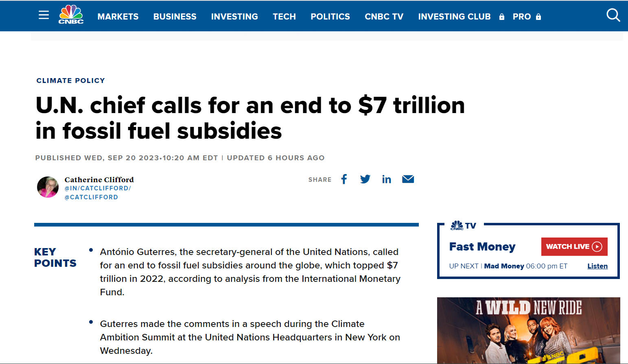Open the Markets menu
This screenshot has height=364, width=628.
point(118,17)
